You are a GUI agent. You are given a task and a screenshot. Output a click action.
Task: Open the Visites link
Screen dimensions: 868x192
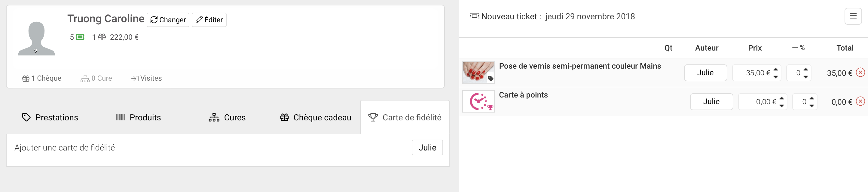point(146,78)
